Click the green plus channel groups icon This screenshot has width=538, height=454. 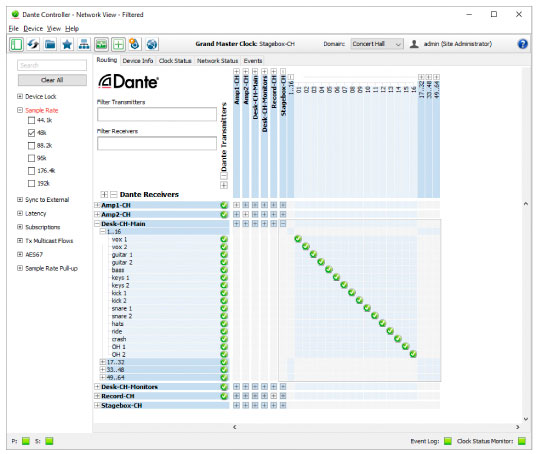click(118, 44)
